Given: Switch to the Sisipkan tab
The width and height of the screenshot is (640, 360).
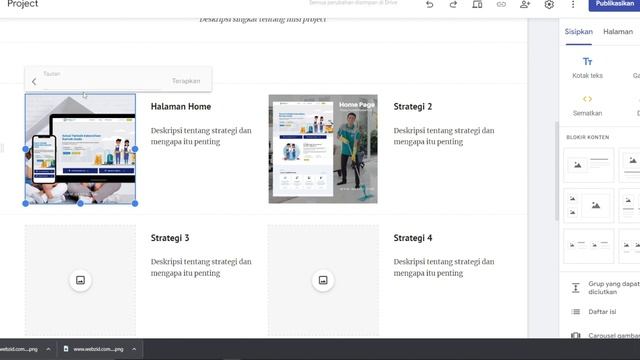Looking at the screenshot, I should (x=578, y=31).
